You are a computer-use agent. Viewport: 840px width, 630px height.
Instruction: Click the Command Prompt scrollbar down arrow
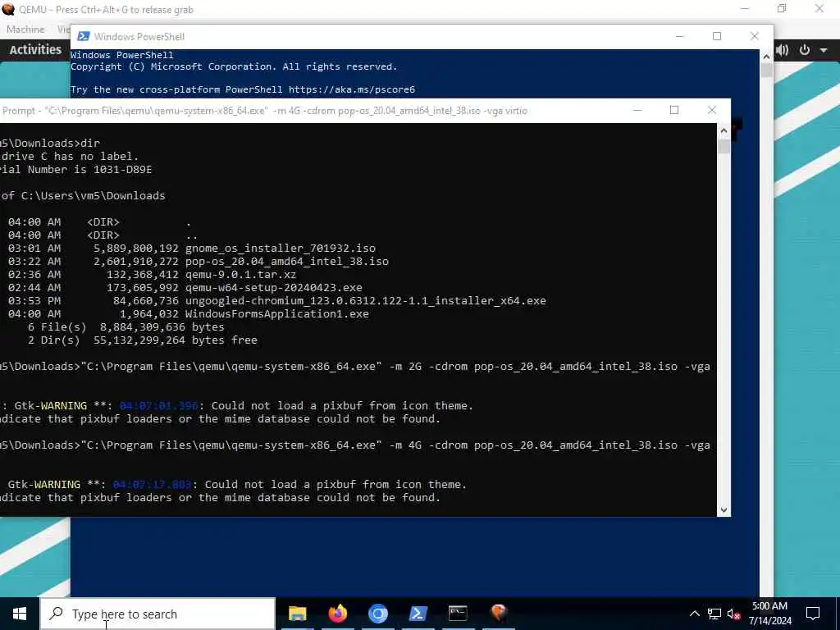pos(724,510)
